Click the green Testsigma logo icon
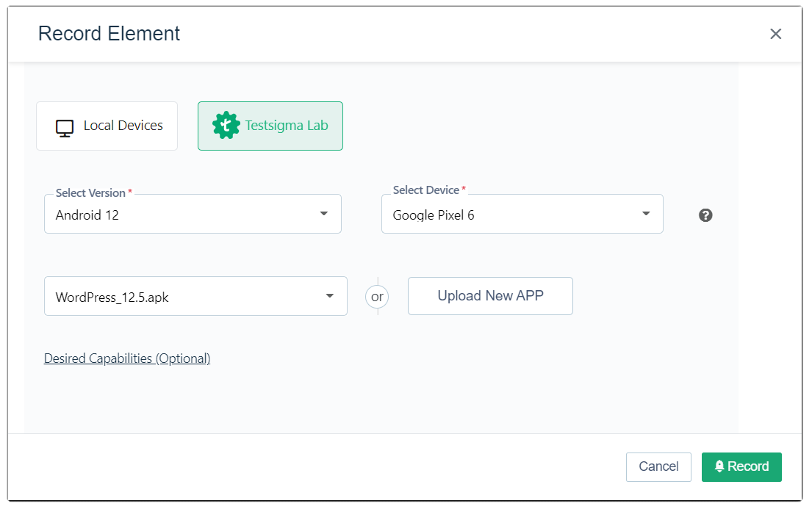Image resolution: width=812 pixels, height=512 pixels. [x=226, y=126]
